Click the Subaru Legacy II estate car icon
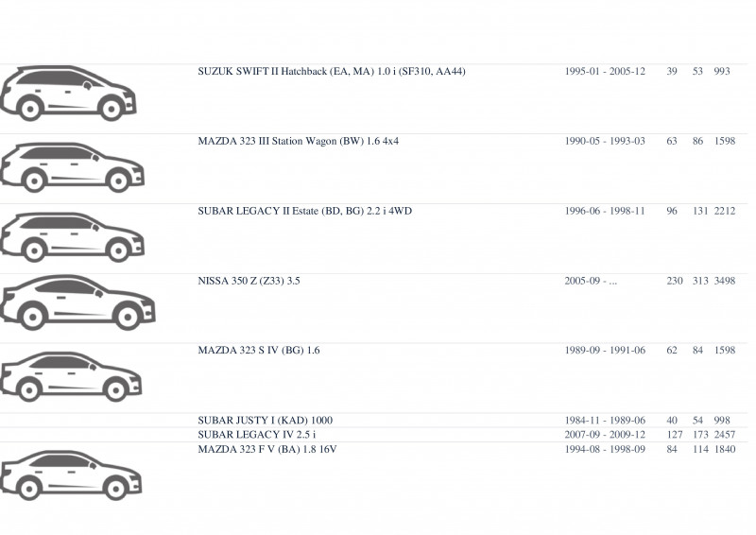 pos(73,237)
